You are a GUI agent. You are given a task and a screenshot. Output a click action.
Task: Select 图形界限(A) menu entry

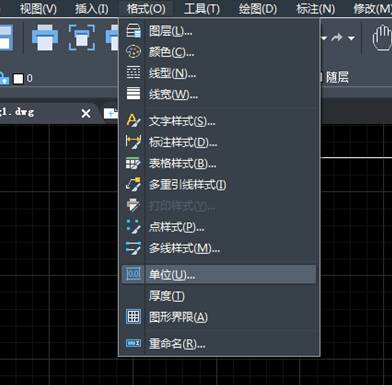218,317
